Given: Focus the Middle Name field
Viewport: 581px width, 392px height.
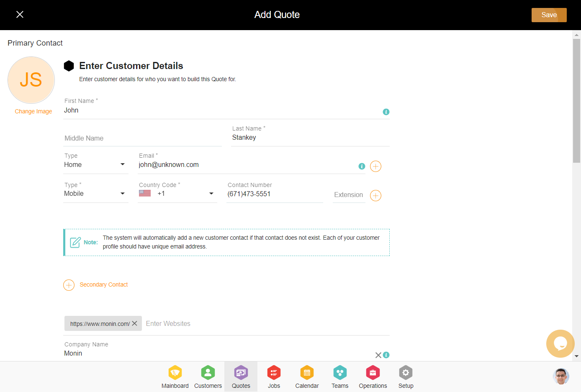Looking at the screenshot, I should [x=142, y=138].
